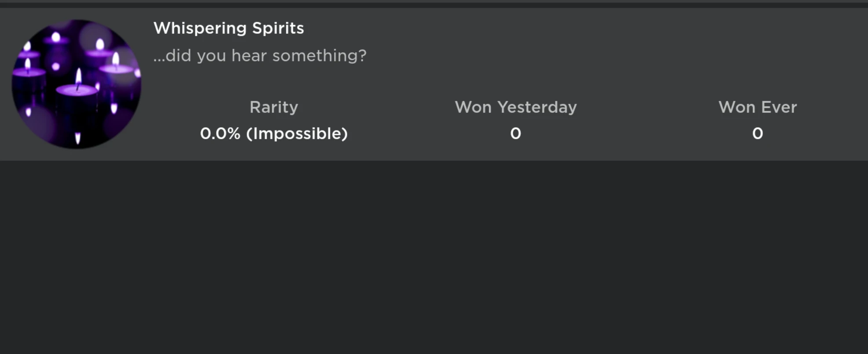Open the Whispering Spirits badge title
The width and height of the screenshot is (868, 354).
229,28
